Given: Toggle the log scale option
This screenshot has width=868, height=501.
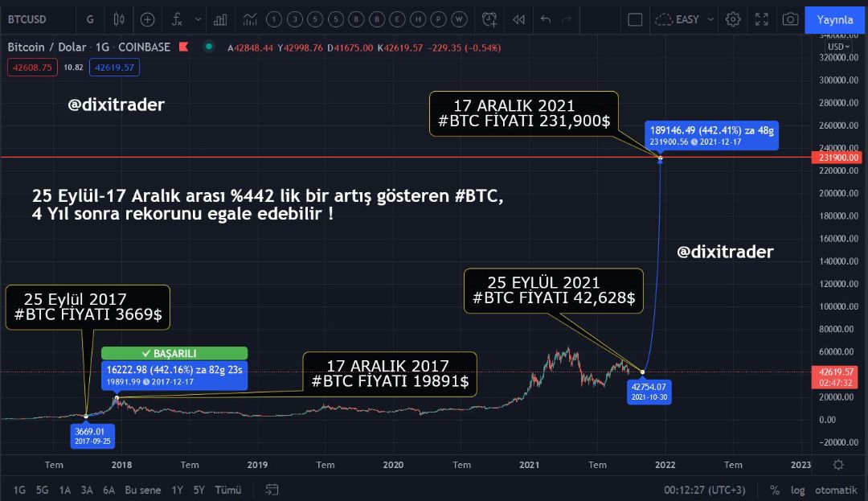Looking at the screenshot, I should (x=798, y=490).
